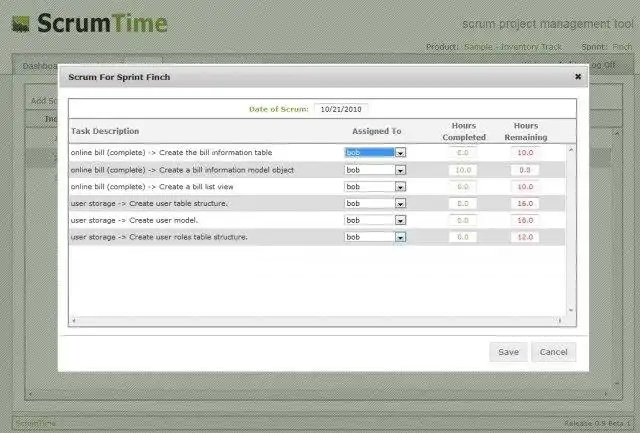Edit hours completed for user roles table structure
The image size is (640, 433).
tap(463, 237)
